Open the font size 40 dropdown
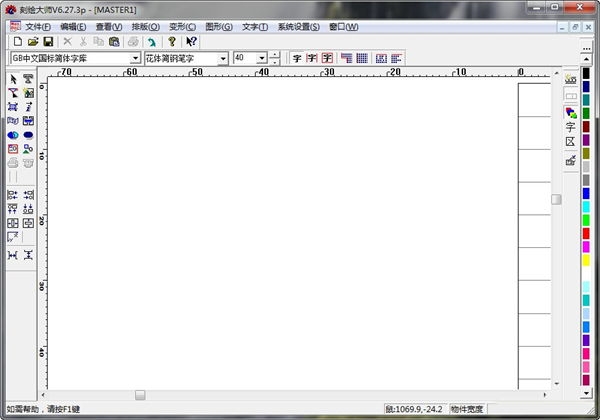The width and height of the screenshot is (600, 420). coord(261,59)
